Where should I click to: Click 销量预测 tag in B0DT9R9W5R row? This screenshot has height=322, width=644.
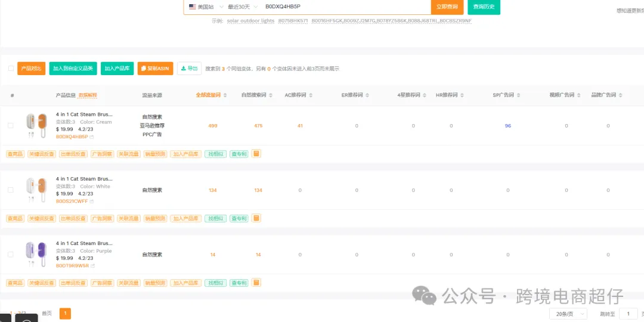coord(155,283)
